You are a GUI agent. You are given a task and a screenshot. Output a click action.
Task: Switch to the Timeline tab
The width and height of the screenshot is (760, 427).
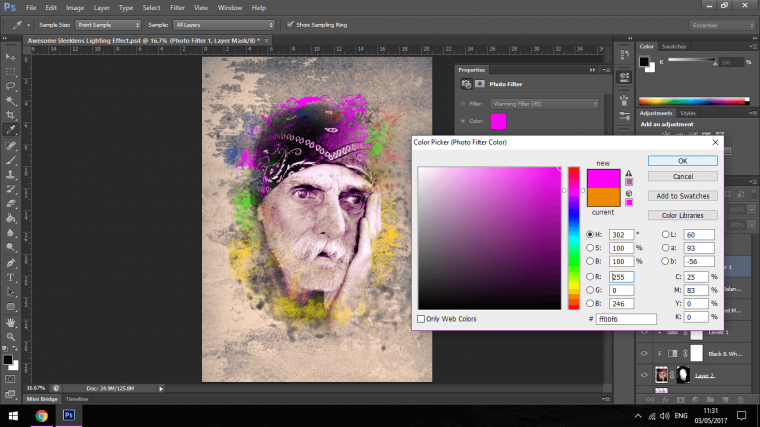(77, 399)
